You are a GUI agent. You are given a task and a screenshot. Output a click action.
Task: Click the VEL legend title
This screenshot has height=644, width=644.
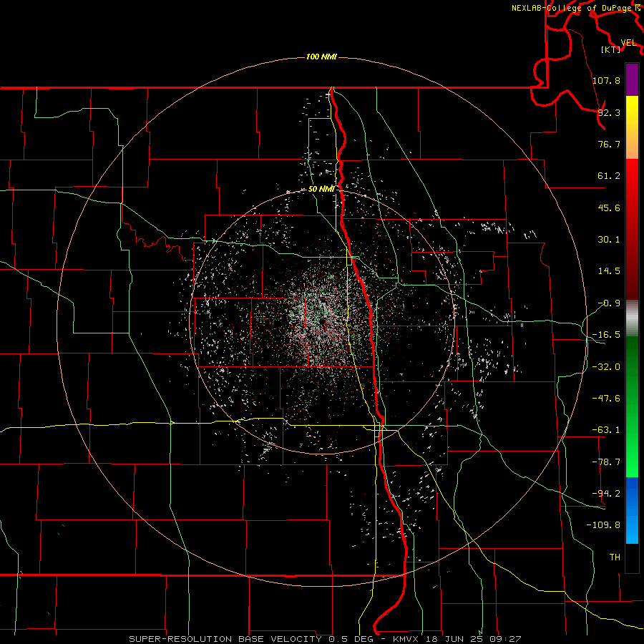pos(629,43)
